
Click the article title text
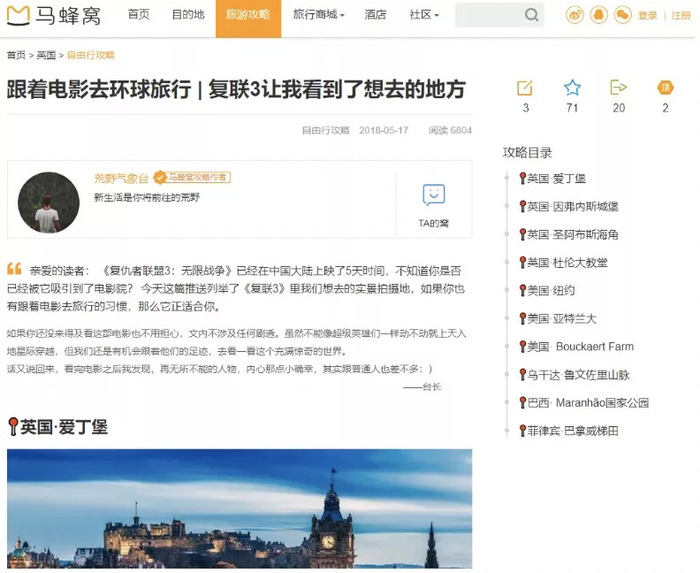click(236, 89)
